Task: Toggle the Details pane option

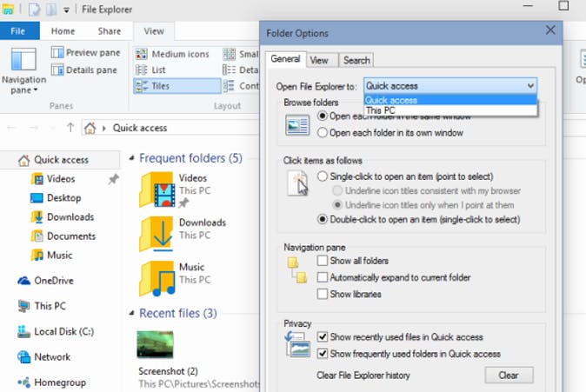Action: [84, 70]
